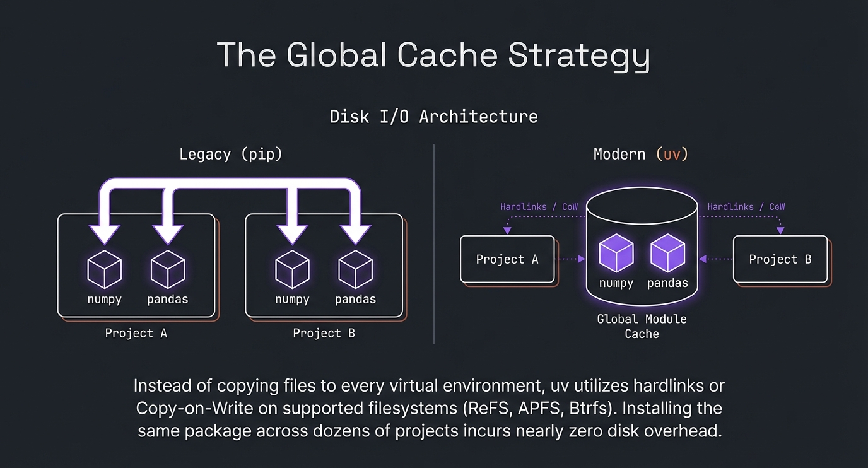The image size is (868, 468).
Task: Click the "Disk I/O Architecture" subtitle
Action: (x=433, y=117)
